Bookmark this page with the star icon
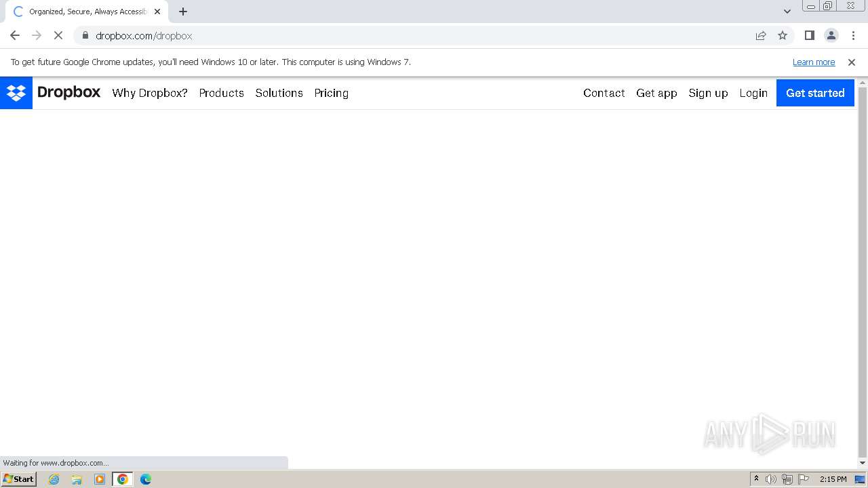 783,35
